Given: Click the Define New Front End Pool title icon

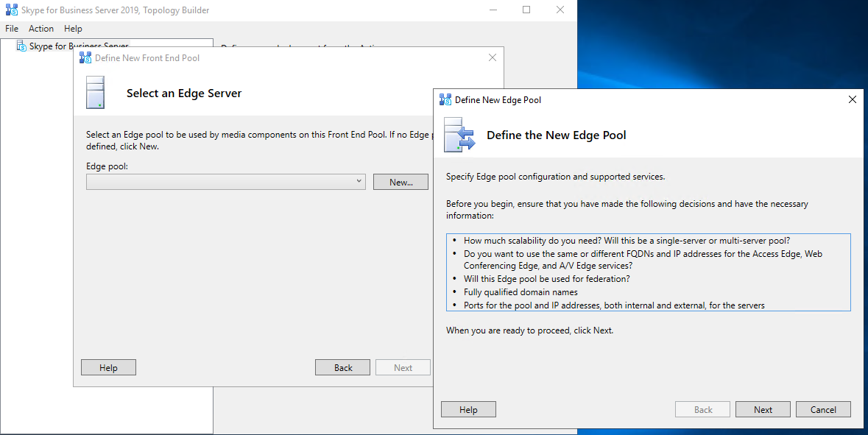Looking at the screenshot, I should point(85,58).
